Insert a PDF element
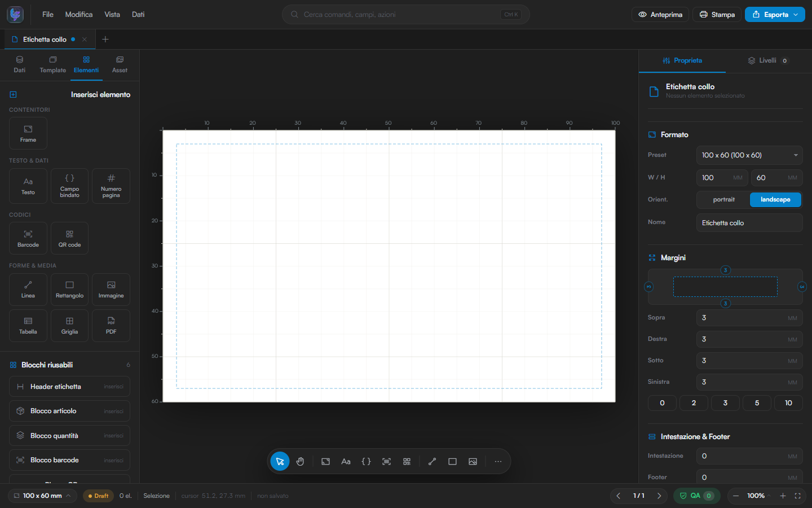 [111, 326]
